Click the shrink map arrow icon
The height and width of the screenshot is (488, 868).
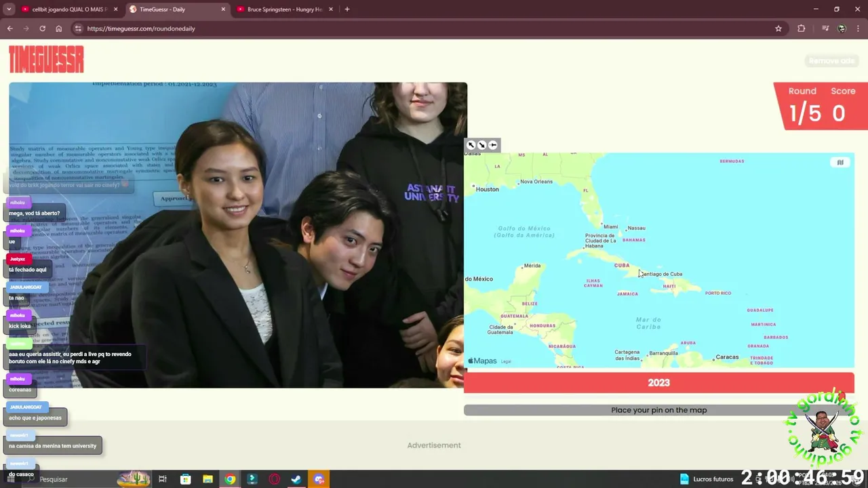tap(482, 145)
